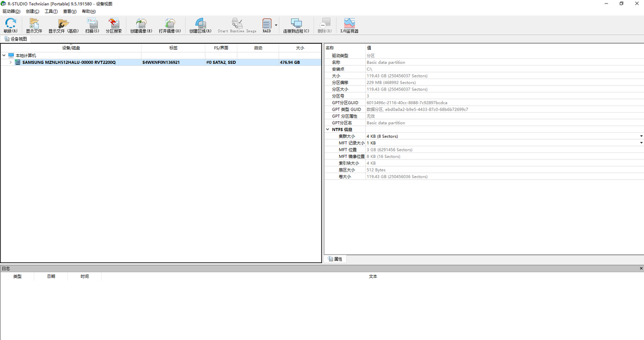
Task: Open the 集群大小 4 KB dropdown
Action: point(641,136)
